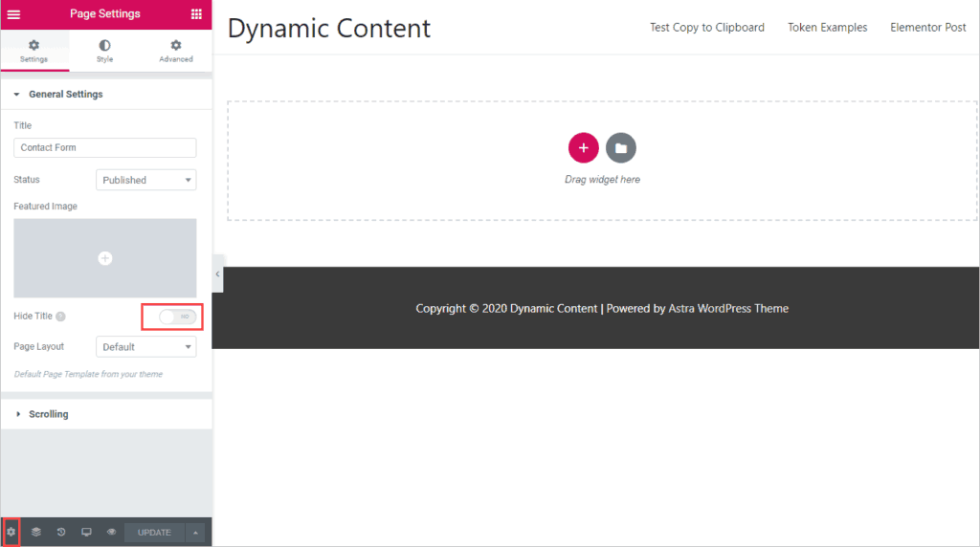Viewport: 980px width, 547px height.
Task: Click the UPDATE button
Action: tap(154, 532)
